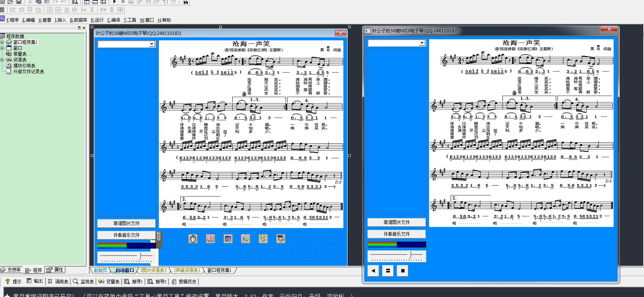The image size is (644, 297).
Task: Click the Save toolbar icon
Action: point(19,2)
